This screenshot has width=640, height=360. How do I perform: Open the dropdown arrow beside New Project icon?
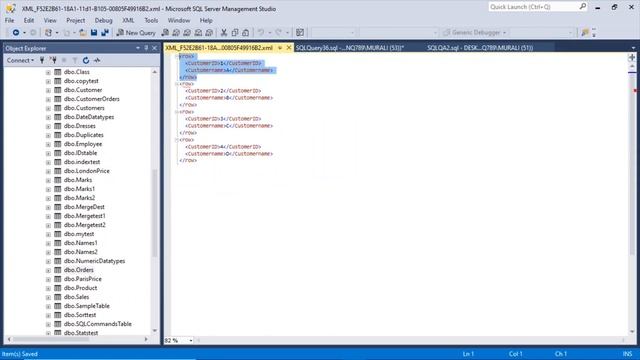57,33
